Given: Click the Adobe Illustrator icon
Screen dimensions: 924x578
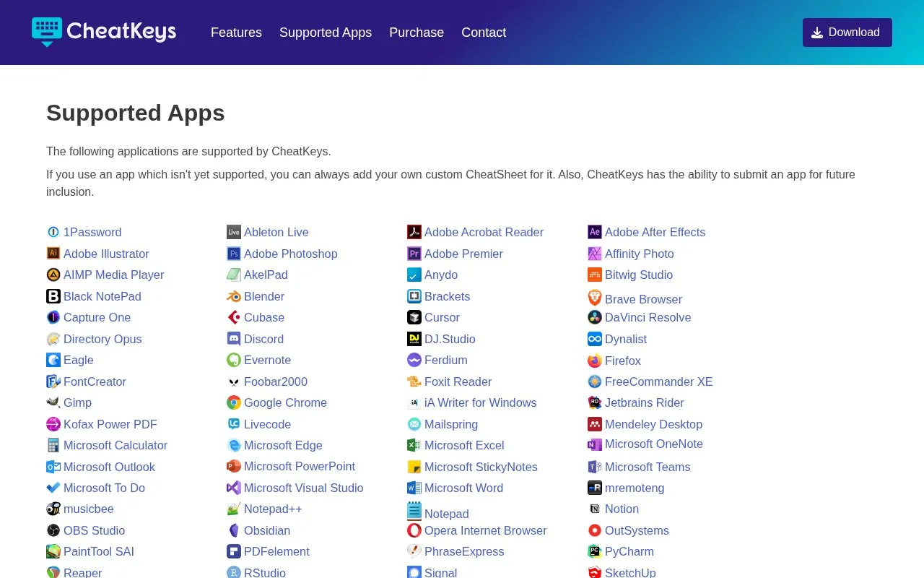Looking at the screenshot, I should (x=53, y=254).
